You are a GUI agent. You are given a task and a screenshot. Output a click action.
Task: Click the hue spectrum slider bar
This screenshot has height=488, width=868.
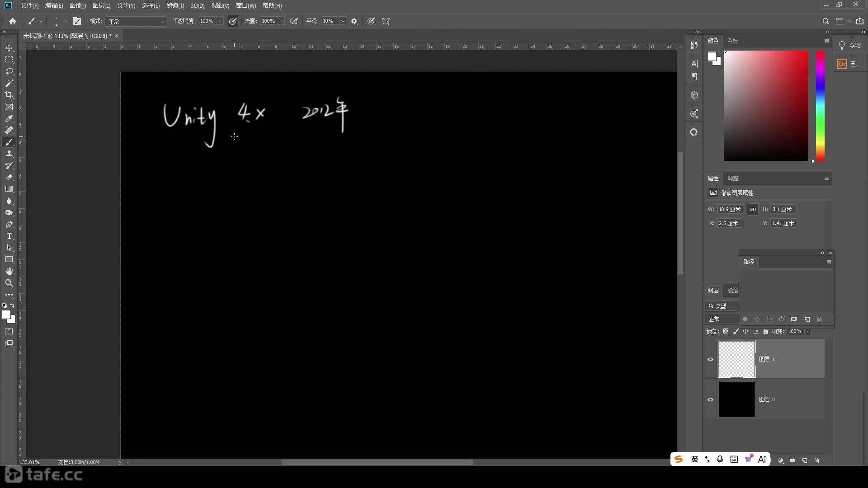820,106
